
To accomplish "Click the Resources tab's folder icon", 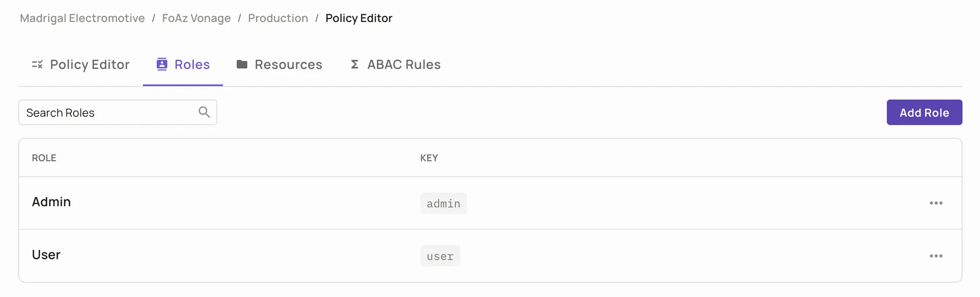I will 242,64.
